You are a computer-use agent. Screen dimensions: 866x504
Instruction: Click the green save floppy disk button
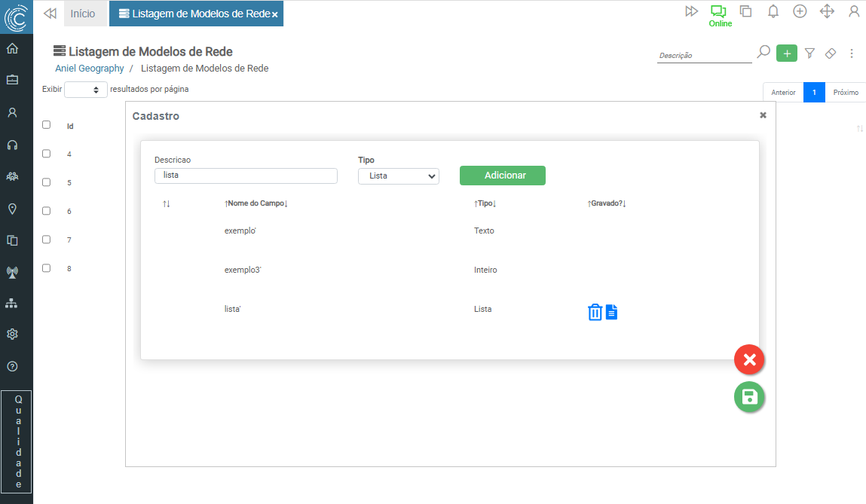[x=749, y=397]
